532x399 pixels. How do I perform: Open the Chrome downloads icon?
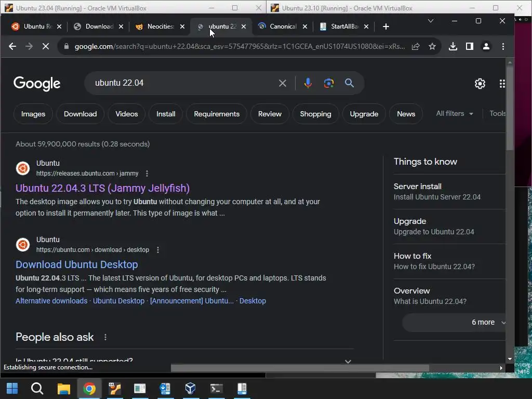[x=453, y=46]
